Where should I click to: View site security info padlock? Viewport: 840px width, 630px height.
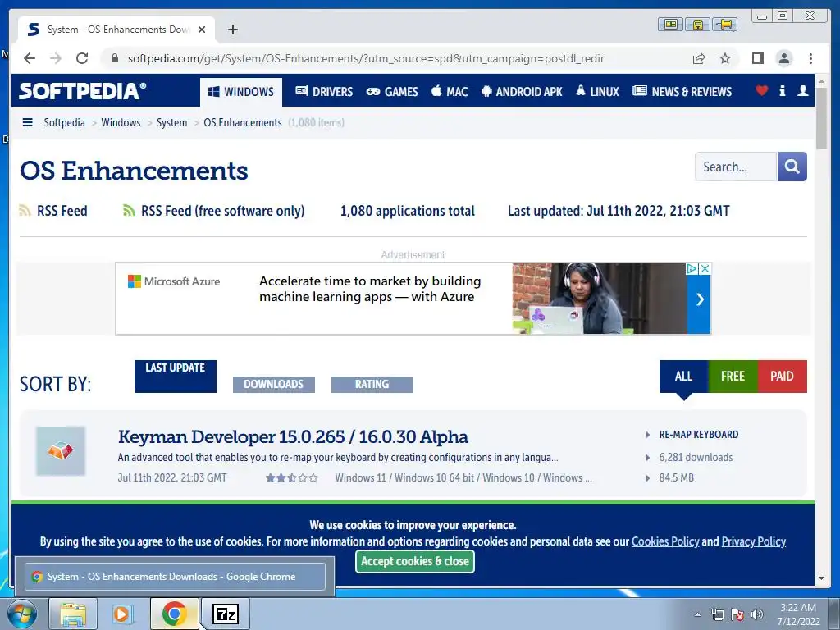tap(114, 58)
